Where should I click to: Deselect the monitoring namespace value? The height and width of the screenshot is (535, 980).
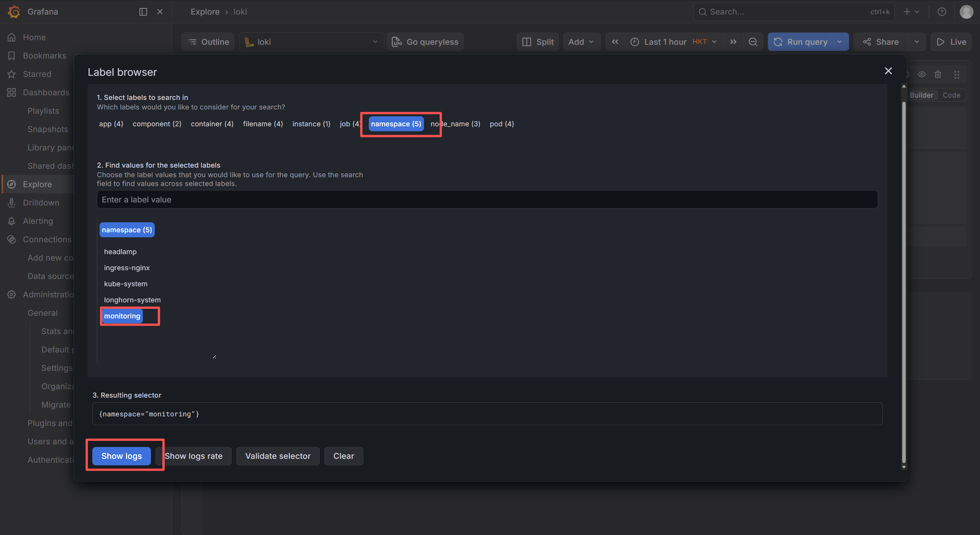coord(122,316)
